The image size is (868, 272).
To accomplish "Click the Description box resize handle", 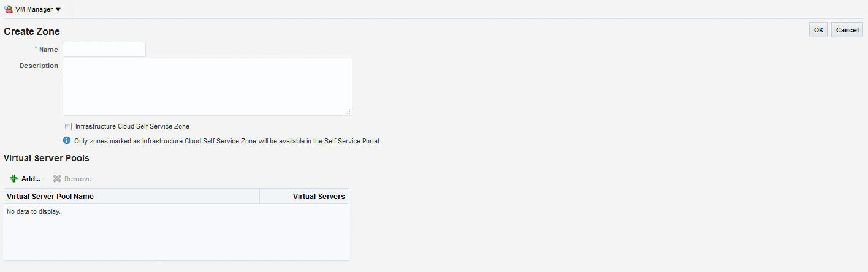I will (348, 111).
